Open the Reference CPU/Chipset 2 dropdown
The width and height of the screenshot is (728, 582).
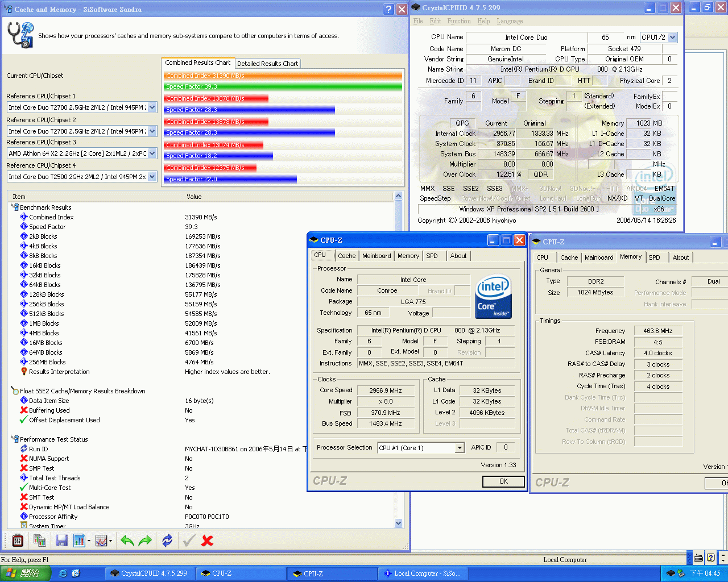pyautogui.click(x=152, y=131)
